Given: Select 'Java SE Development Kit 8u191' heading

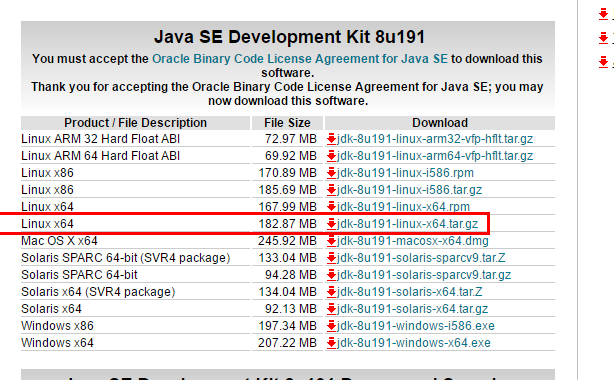Looking at the screenshot, I should [x=289, y=37].
